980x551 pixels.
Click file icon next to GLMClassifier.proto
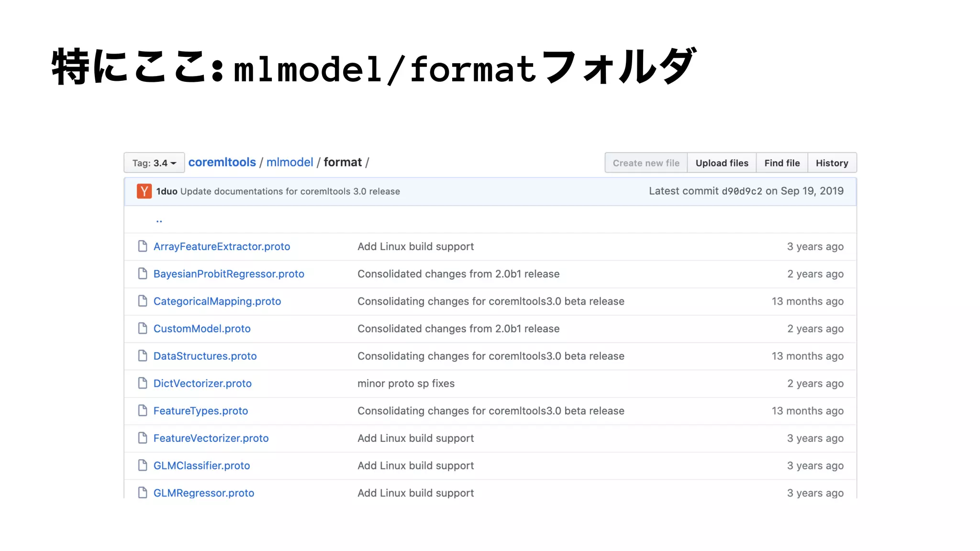[143, 465]
